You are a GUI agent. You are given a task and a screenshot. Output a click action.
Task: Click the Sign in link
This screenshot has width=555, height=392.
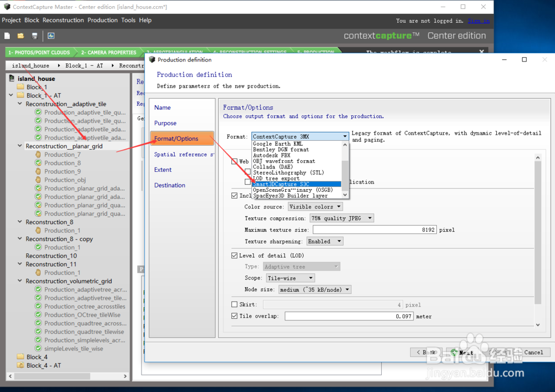pos(478,21)
